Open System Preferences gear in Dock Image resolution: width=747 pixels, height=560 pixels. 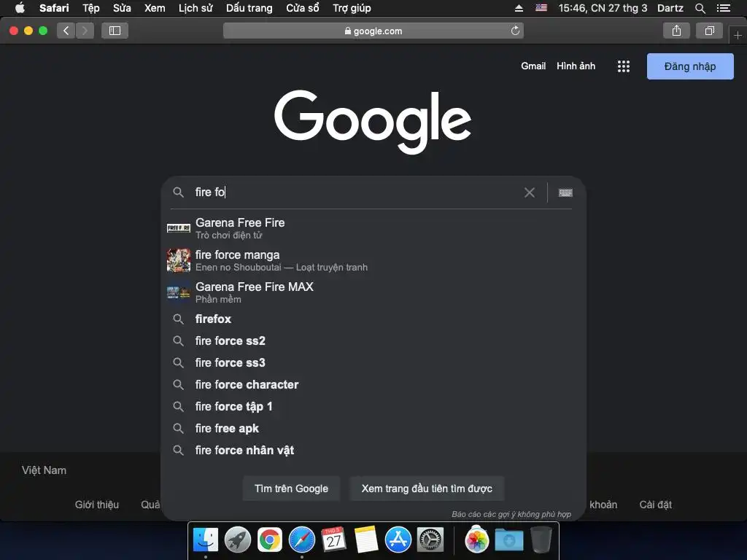pyautogui.click(x=430, y=540)
